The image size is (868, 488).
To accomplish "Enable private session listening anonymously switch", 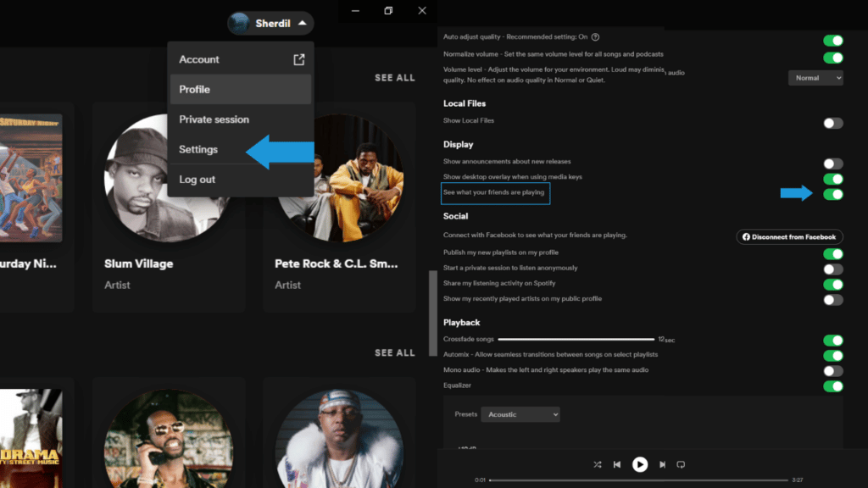I will 833,269.
